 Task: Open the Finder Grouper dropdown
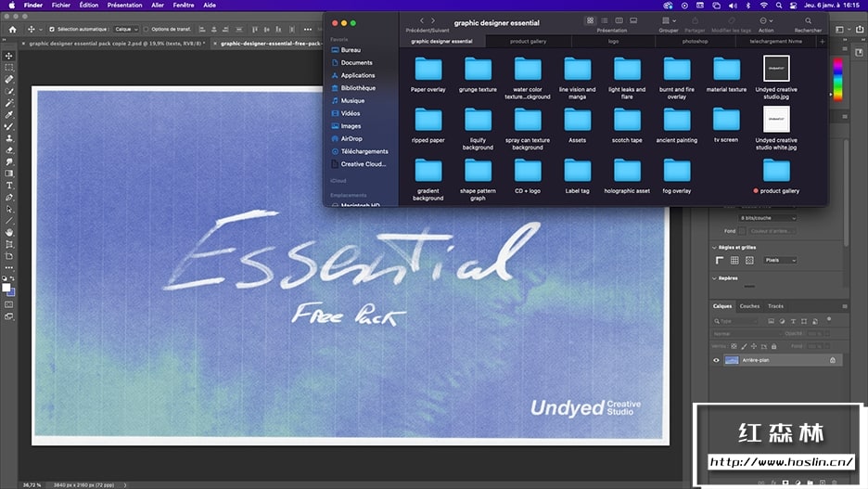tap(669, 20)
